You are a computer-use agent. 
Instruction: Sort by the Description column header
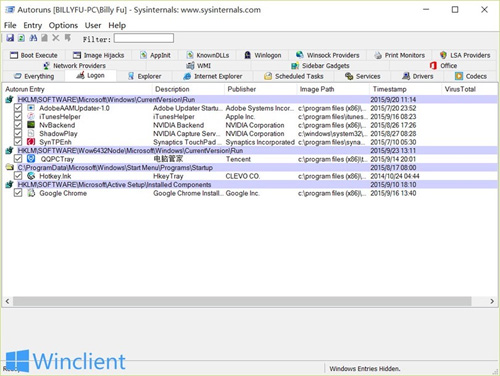(x=188, y=89)
